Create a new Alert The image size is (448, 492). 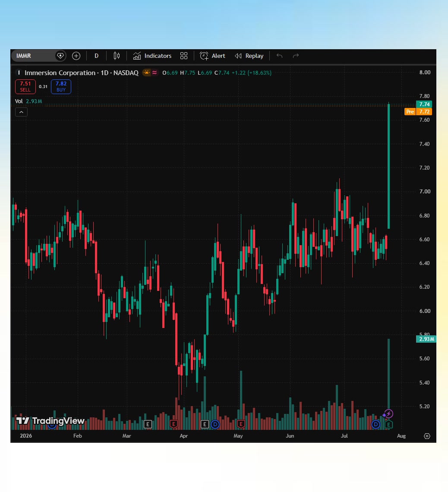pos(213,56)
